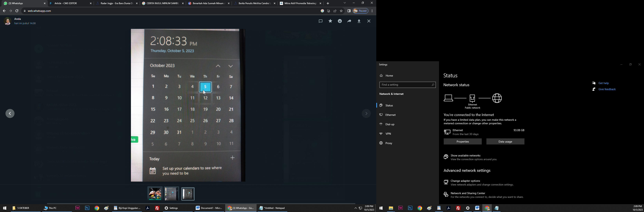This screenshot has width=644, height=212.
Task: Star the image with the star icon
Action: tap(330, 21)
